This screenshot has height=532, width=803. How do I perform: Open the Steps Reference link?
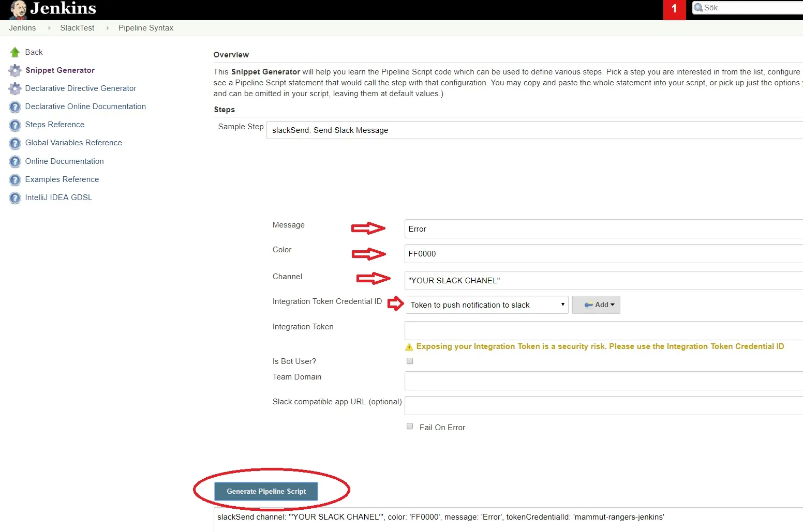[x=55, y=125]
